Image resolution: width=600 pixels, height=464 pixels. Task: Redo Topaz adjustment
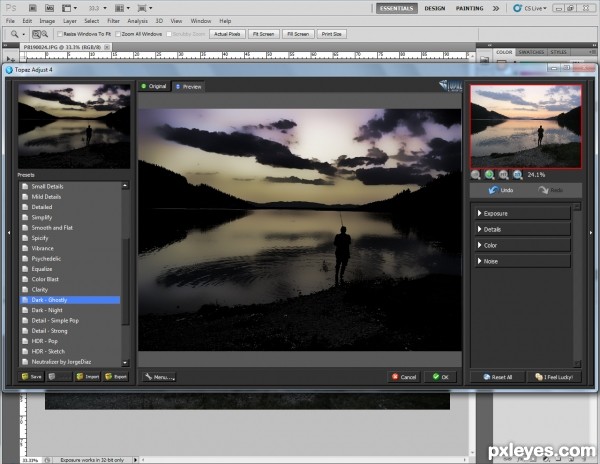click(550, 190)
